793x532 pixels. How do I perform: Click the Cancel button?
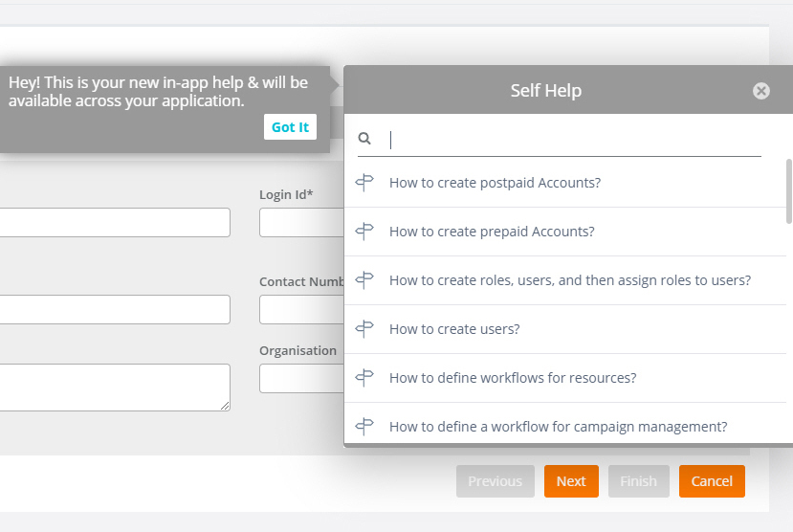(x=712, y=481)
